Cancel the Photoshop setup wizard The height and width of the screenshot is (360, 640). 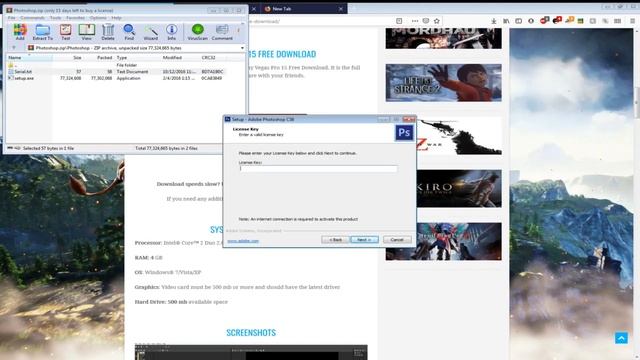tap(397, 240)
